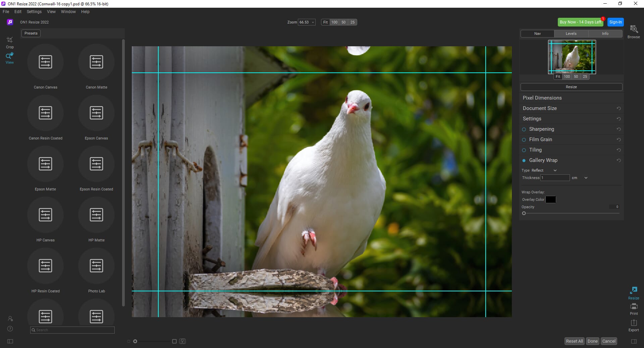Screen dimensions: 644x348
Task: Apply the Epson Resin Coated preset
Action: [96, 164]
